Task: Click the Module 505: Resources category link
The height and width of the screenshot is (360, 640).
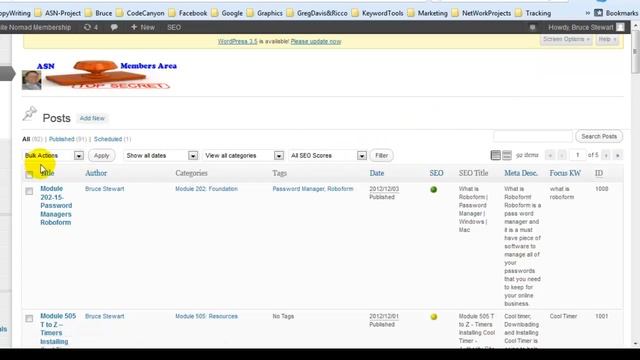Action: (206, 316)
